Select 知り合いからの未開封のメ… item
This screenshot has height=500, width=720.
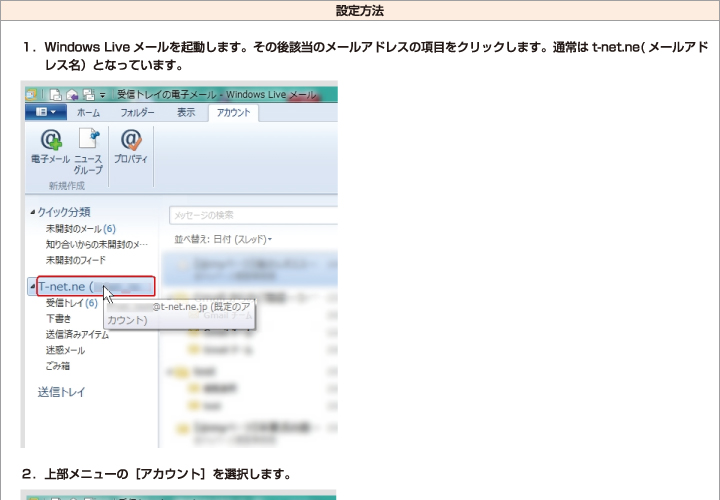pos(97,244)
